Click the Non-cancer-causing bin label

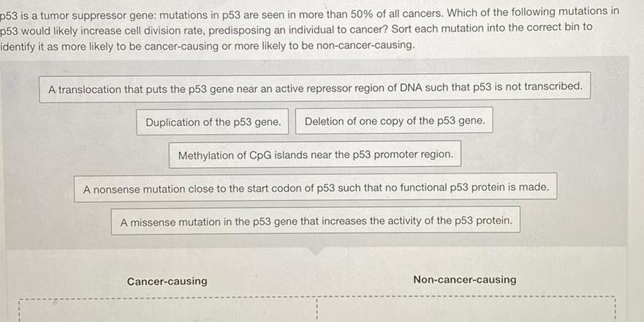click(x=464, y=280)
